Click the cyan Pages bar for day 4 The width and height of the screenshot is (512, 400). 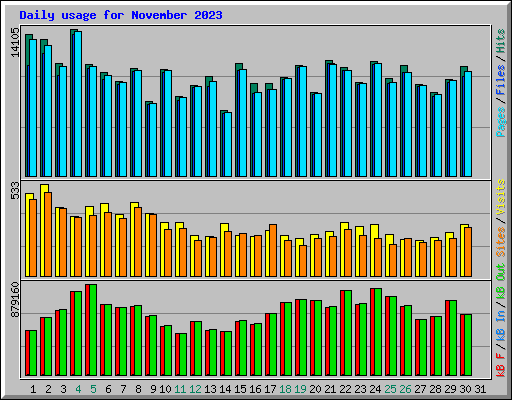[78, 104]
